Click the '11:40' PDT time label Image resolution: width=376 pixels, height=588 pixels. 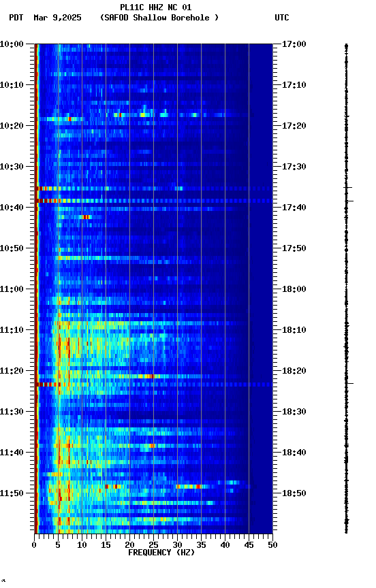point(12,453)
